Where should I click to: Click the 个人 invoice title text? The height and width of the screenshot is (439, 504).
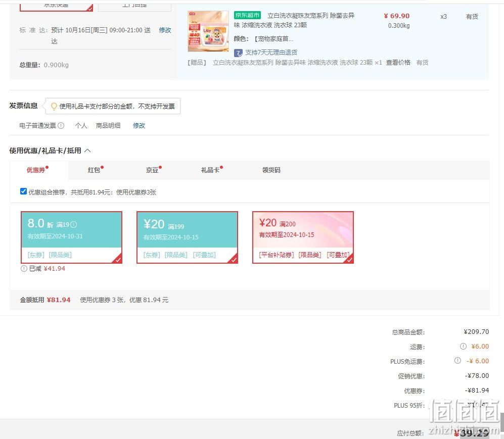tap(81, 126)
